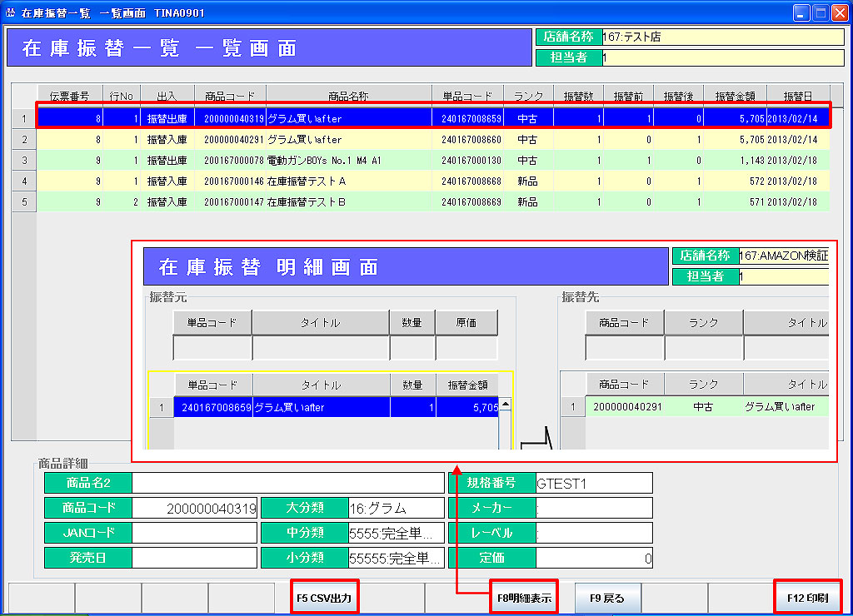The width and height of the screenshot is (853, 616).
Task: Click the JANコード input field
Action: pyautogui.click(x=194, y=533)
